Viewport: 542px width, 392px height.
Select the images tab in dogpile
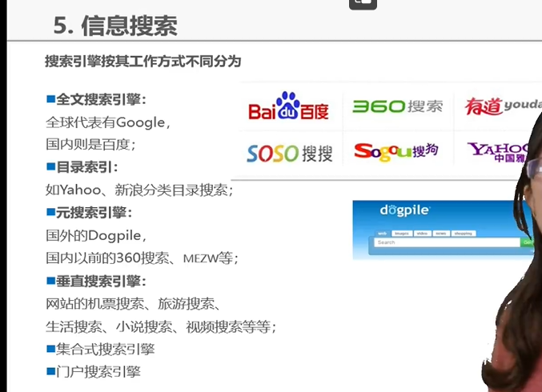coord(402,234)
